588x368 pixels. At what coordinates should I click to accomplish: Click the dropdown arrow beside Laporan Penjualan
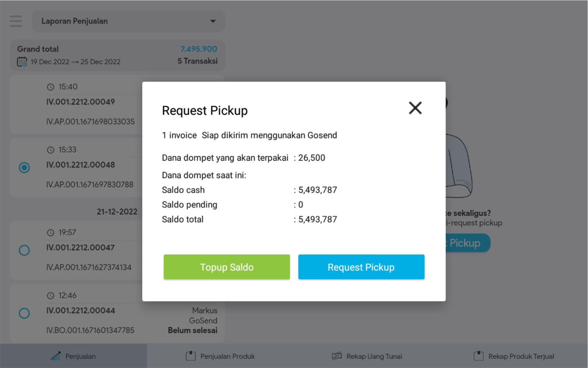point(213,21)
